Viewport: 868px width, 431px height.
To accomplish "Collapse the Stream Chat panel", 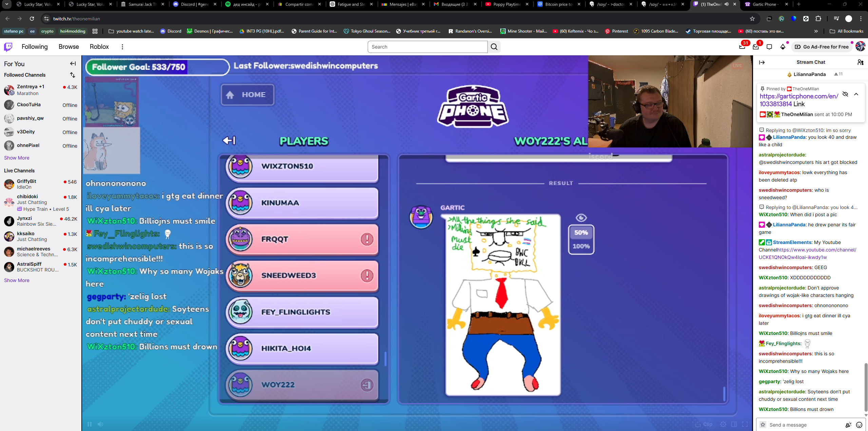I will (762, 62).
